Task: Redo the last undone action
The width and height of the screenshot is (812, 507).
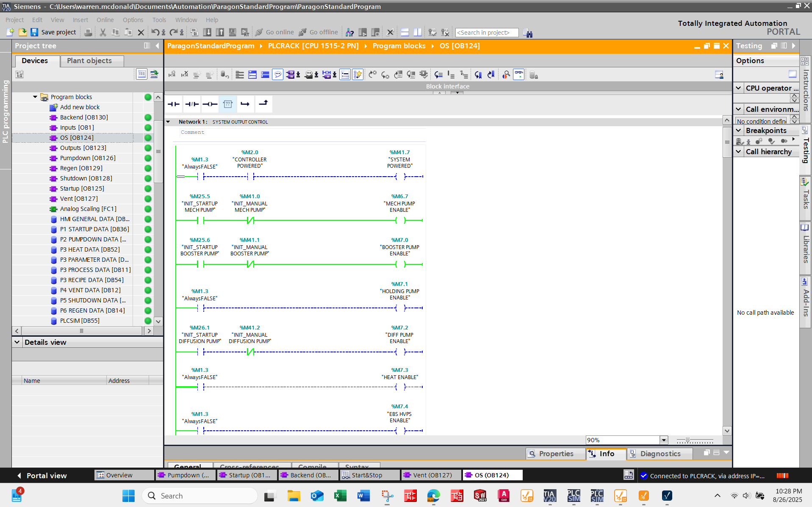Action: [173, 32]
